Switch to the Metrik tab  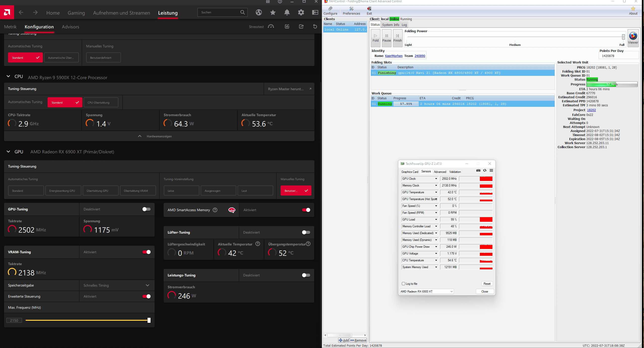10,27
